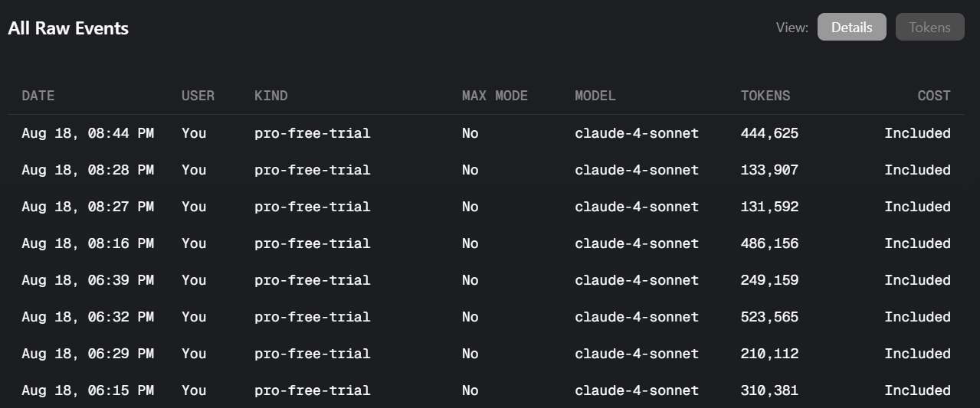Click the COST column header
The height and width of the screenshot is (408, 980).
[933, 96]
